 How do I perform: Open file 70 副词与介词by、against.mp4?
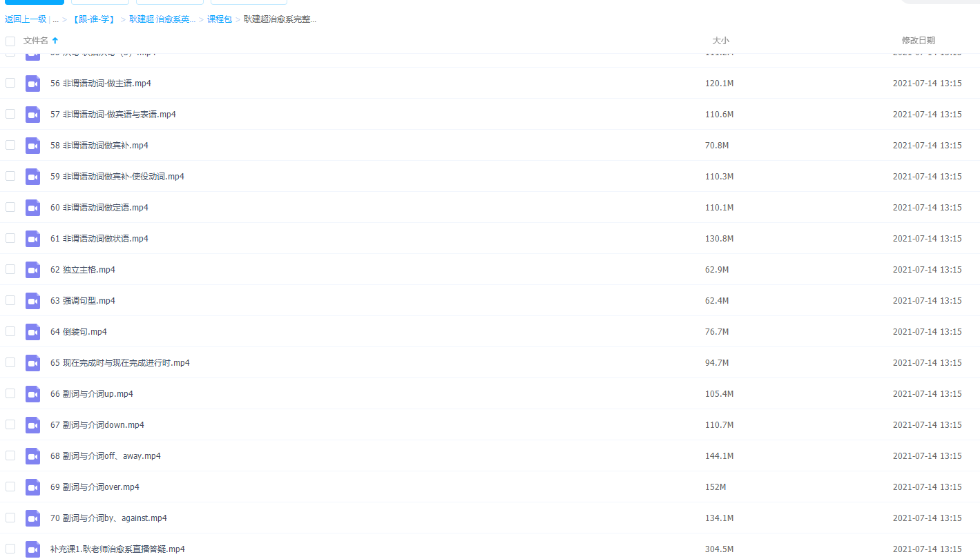click(x=108, y=518)
